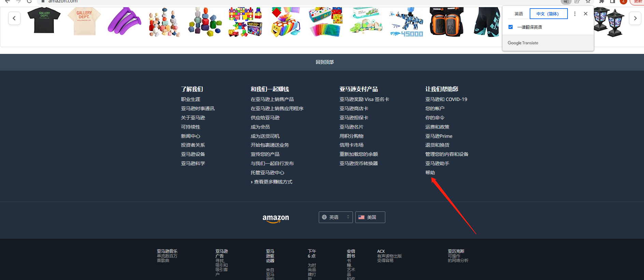Screen dimensions: 644x280
Task: Open the 亚马逊科学 link
Action: [x=193, y=163]
